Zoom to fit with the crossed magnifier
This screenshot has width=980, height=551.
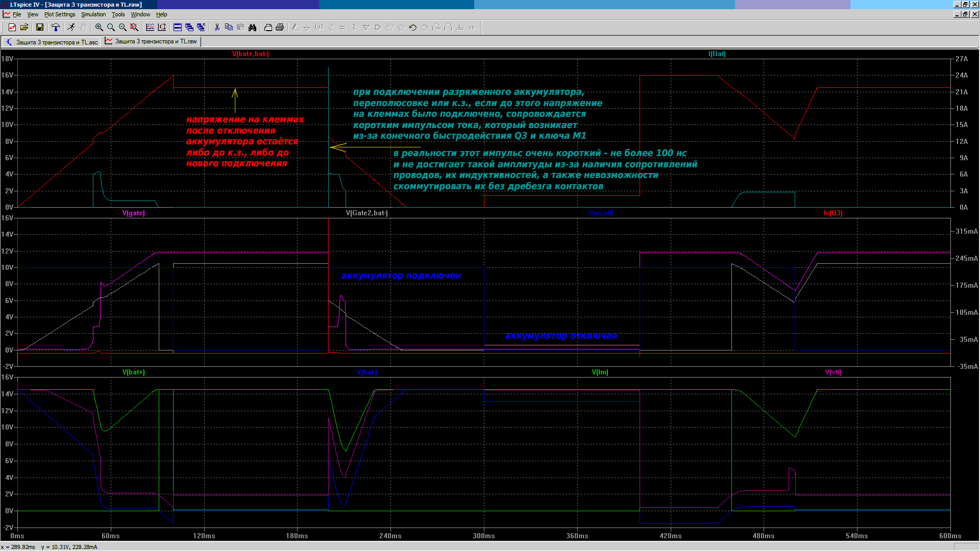134,28
